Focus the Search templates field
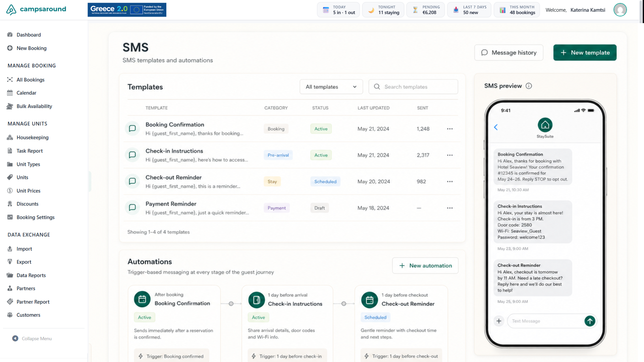The width and height of the screenshot is (644, 362). (x=413, y=87)
